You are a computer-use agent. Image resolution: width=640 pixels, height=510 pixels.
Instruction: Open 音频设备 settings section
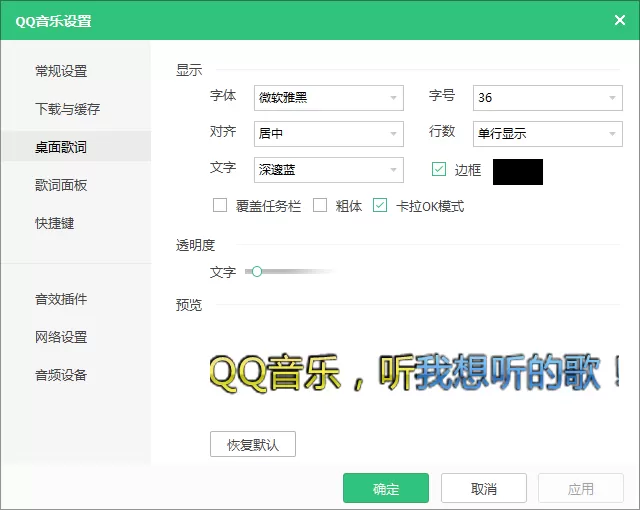tap(61, 375)
